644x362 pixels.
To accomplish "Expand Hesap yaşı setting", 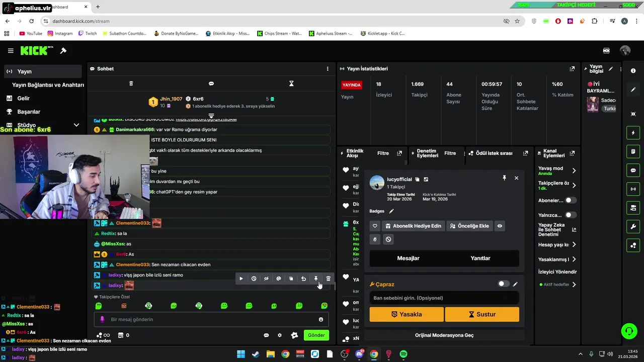I will (574, 245).
